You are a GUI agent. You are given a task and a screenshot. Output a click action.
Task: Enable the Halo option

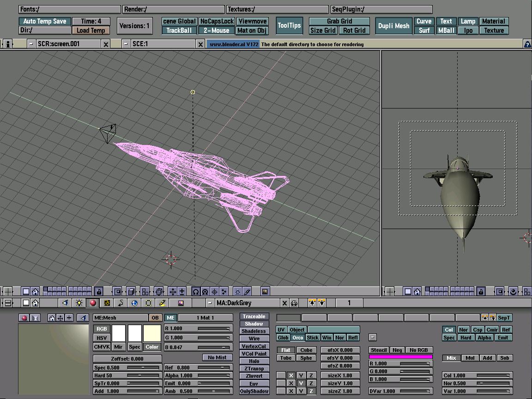click(254, 361)
